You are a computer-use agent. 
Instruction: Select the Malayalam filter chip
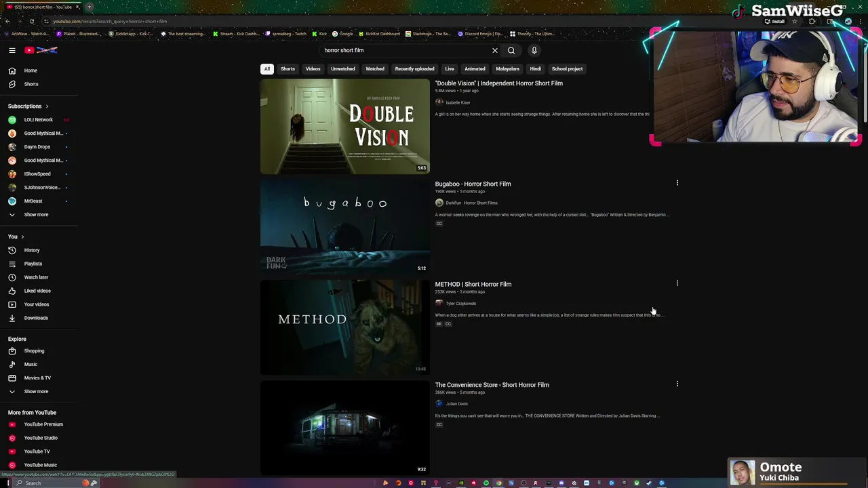pos(507,68)
